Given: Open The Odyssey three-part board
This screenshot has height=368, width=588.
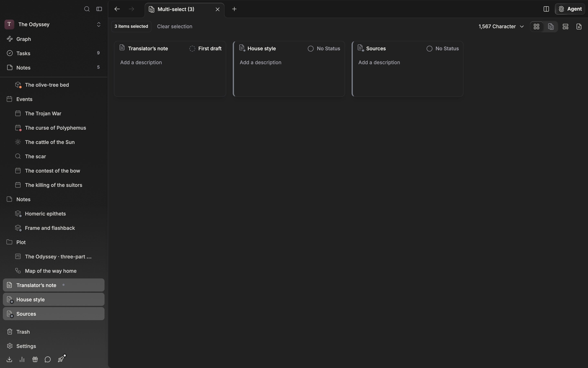Looking at the screenshot, I should tap(53, 257).
